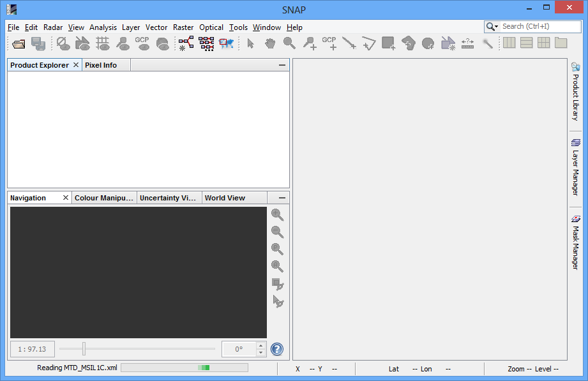588x381 pixels.
Task: Open Product toolbar icon
Action: (x=19, y=43)
